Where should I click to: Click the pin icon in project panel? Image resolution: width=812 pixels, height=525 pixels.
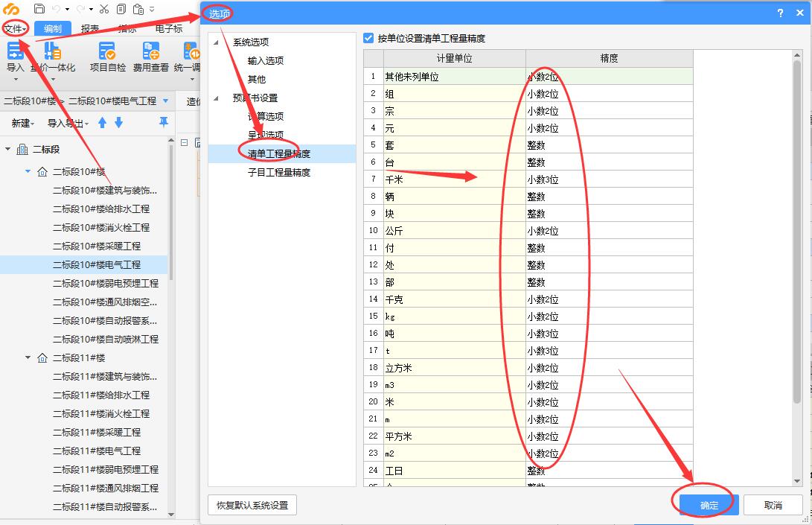click(164, 122)
